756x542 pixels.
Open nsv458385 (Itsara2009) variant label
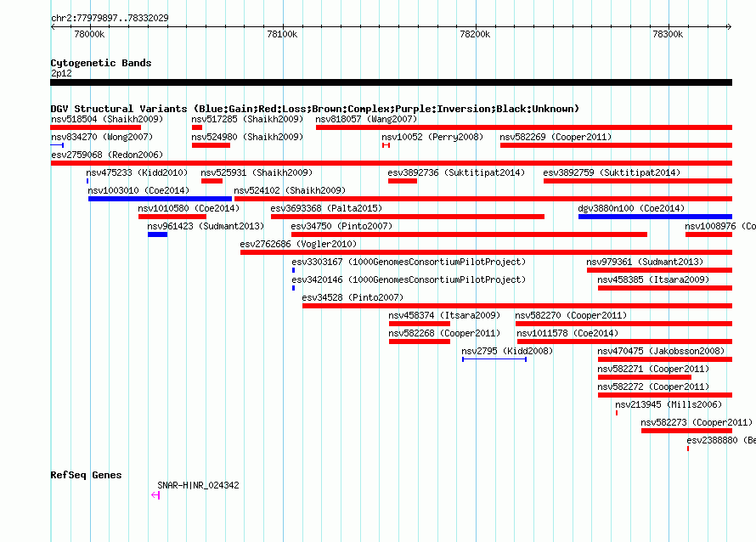tap(653, 279)
